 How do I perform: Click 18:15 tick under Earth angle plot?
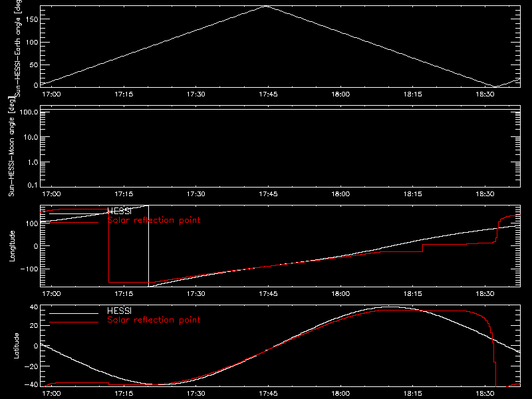(x=412, y=94)
